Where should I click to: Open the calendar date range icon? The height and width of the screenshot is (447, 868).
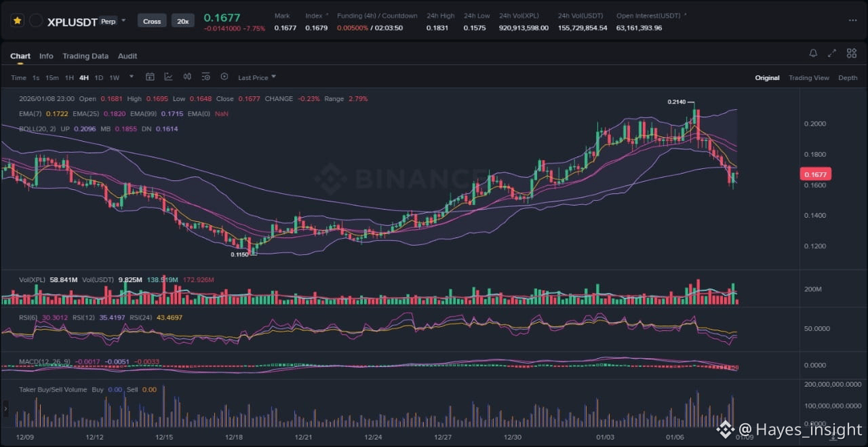150,77
